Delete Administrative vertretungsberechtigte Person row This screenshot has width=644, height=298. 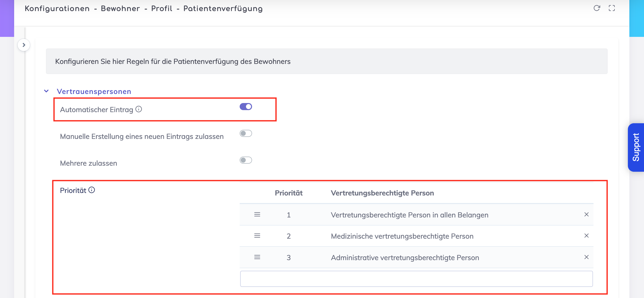tap(586, 257)
